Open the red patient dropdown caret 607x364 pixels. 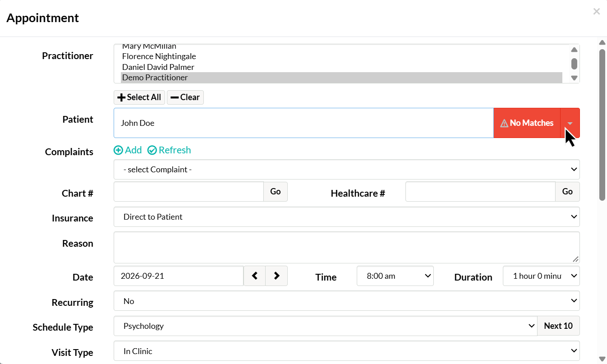pyautogui.click(x=570, y=123)
